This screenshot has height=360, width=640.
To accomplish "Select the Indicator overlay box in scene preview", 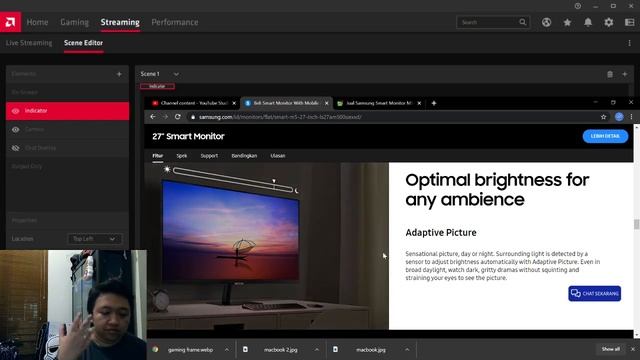I will (157, 86).
